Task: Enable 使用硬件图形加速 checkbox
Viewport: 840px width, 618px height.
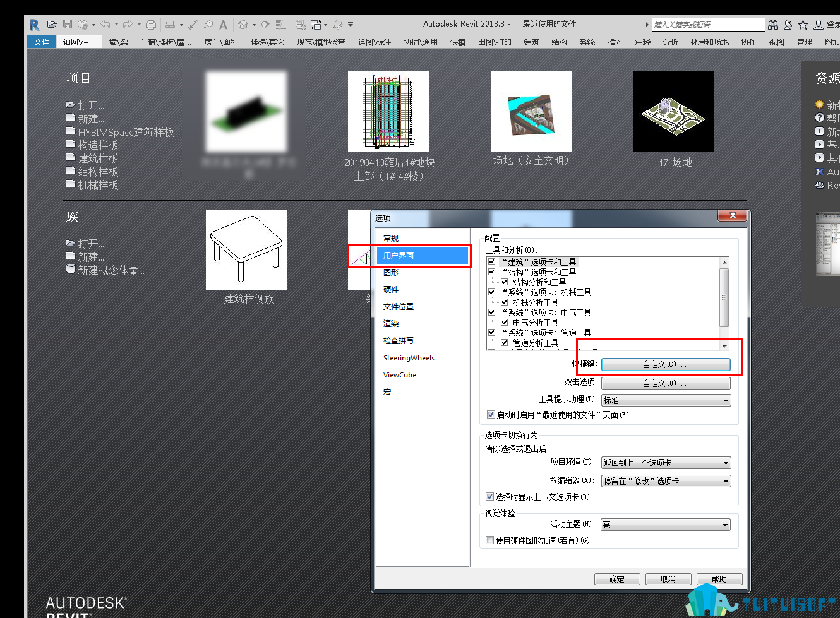Action: click(489, 540)
